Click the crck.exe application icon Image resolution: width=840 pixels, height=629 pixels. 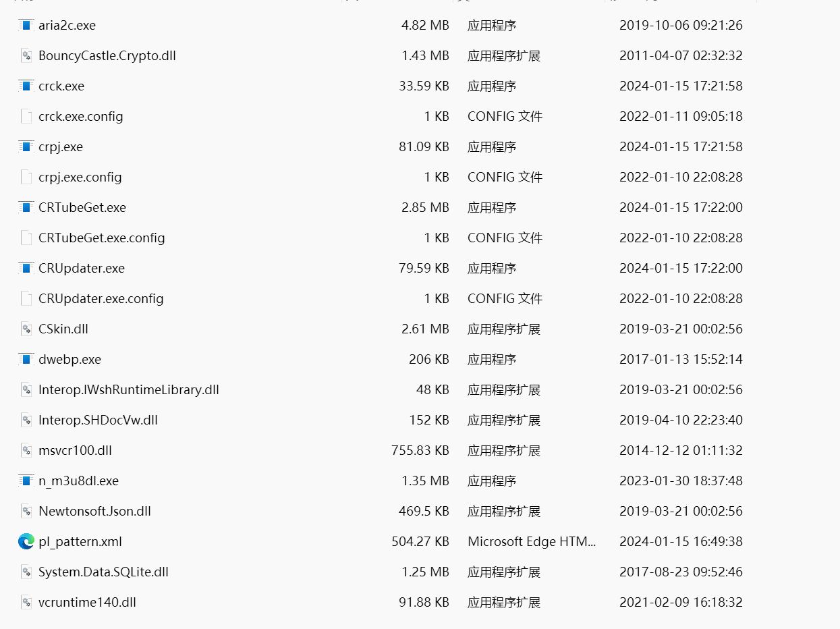(26, 86)
